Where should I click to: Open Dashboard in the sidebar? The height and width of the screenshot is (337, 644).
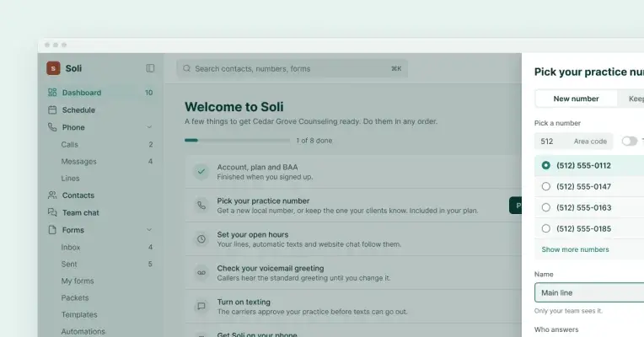[99, 93]
